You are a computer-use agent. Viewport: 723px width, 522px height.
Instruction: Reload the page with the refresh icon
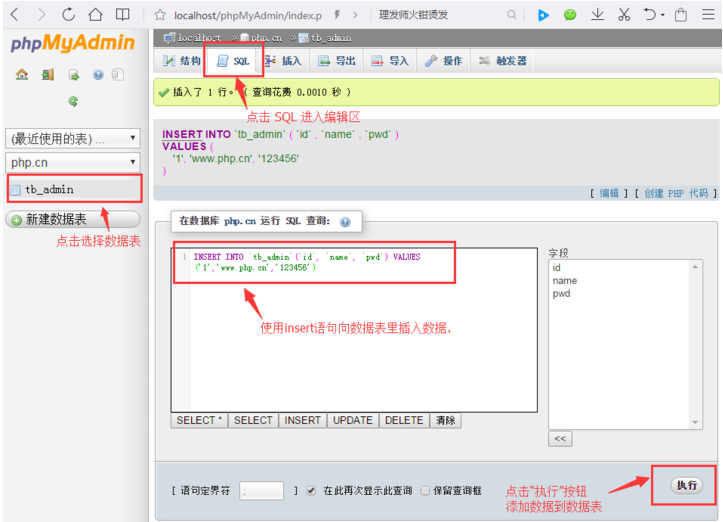68,15
